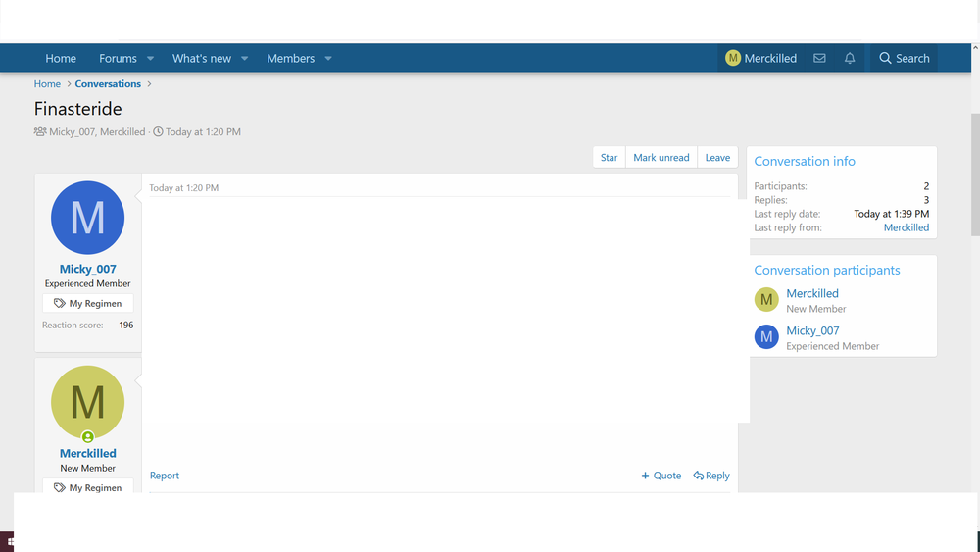The width and height of the screenshot is (980, 552).
Task: Go to the Home nav item
Action: [x=61, y=59]
